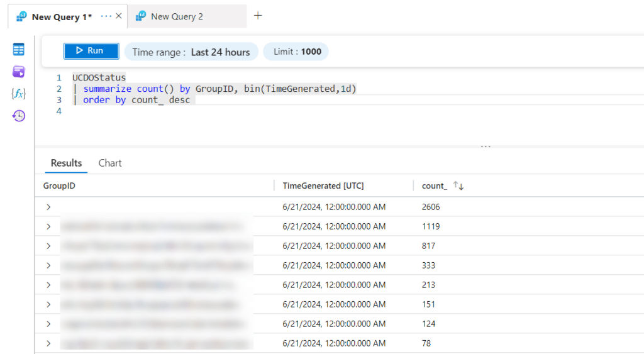Open the saved Queries sidebar icon
This screenshot has height=354, width=644.
18,72
